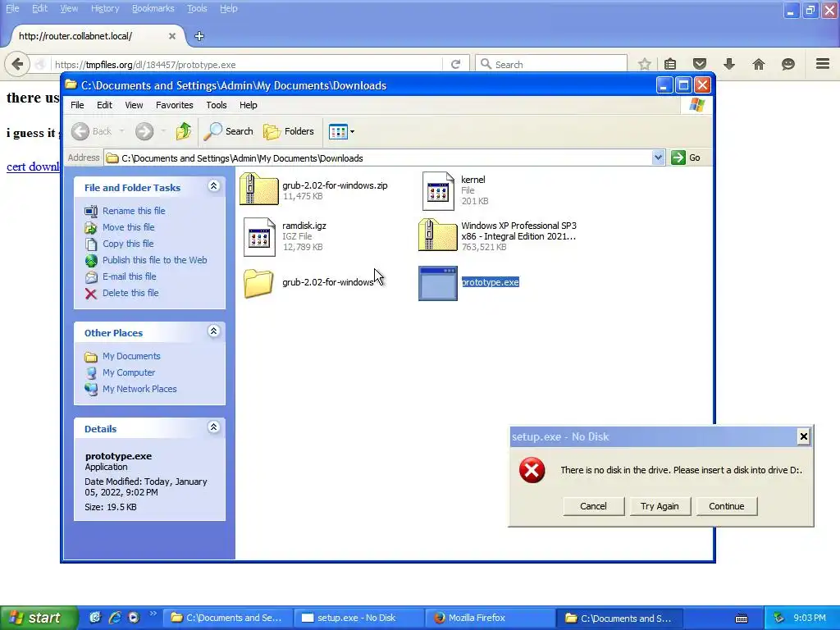This screenshot has width=840, height=630.
Task: Open the Explorer Edit menu
Action: point(104,105)
